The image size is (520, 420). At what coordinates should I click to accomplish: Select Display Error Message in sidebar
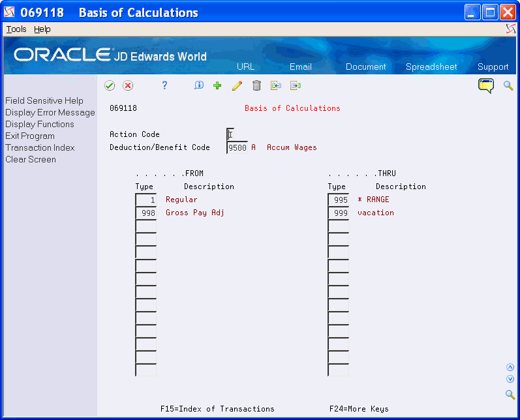coord(50,112)
